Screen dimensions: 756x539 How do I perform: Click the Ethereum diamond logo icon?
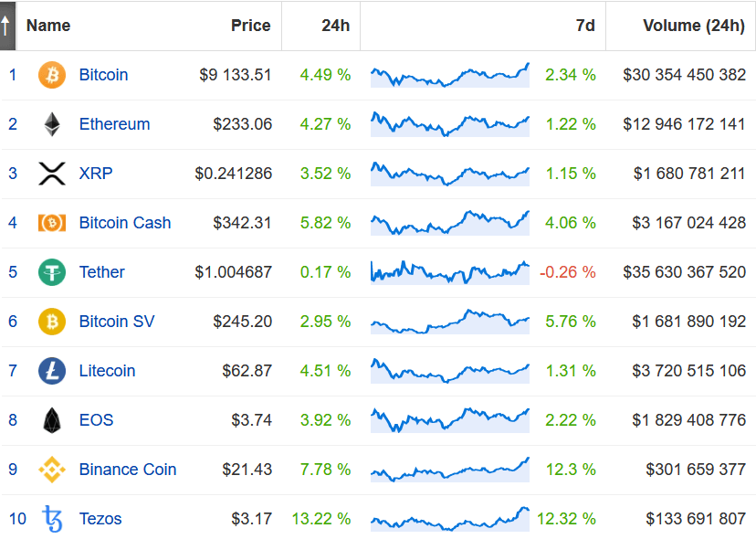coord(52,124)
